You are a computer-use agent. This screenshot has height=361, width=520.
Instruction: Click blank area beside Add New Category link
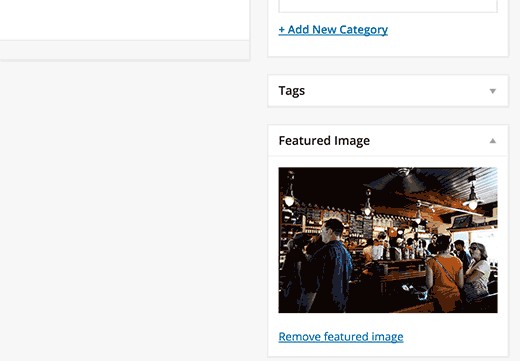[447, 30]
